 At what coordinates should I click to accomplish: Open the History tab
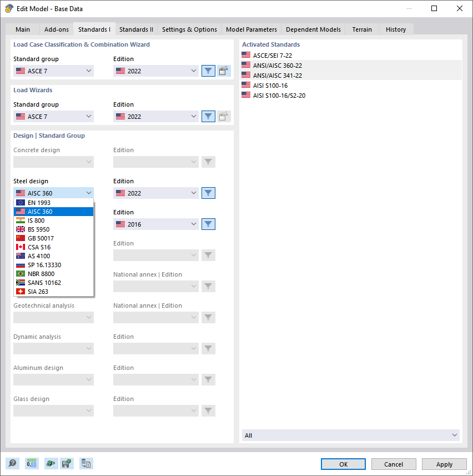point(396,29)
